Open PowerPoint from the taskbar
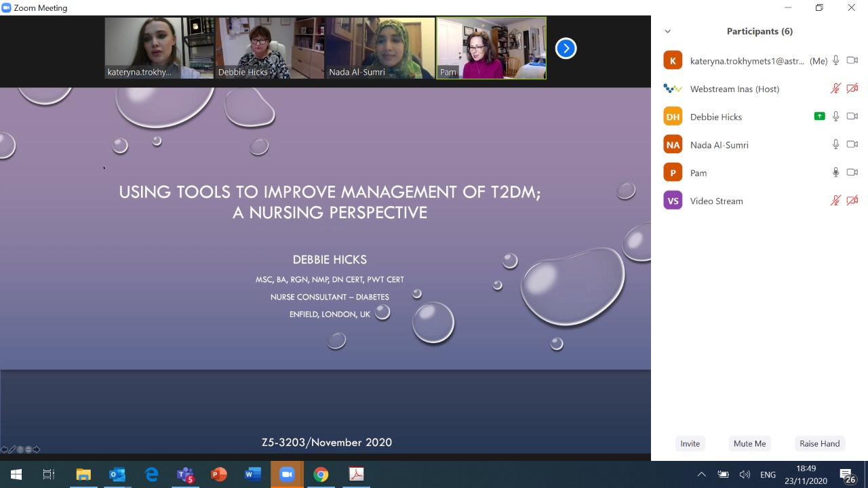This screenshot has height=488, width=868. [218, 474]
